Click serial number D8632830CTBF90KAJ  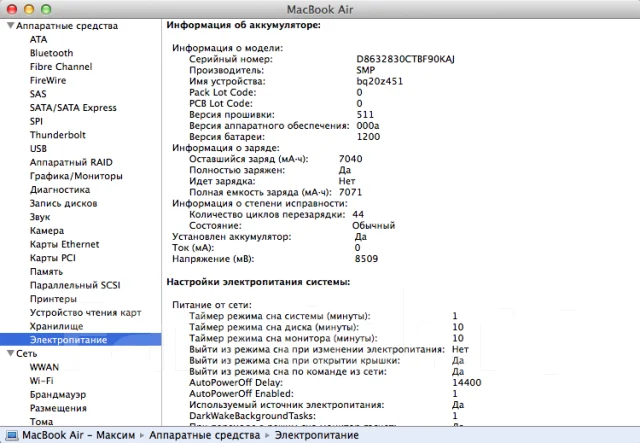[405, 59]
